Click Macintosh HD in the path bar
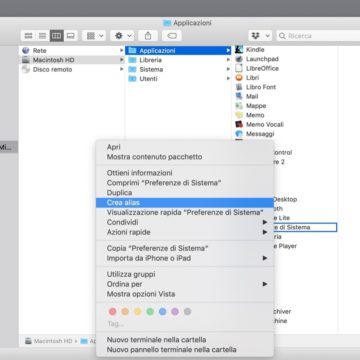The image size is (360, 360). click(x=49, y=341)
